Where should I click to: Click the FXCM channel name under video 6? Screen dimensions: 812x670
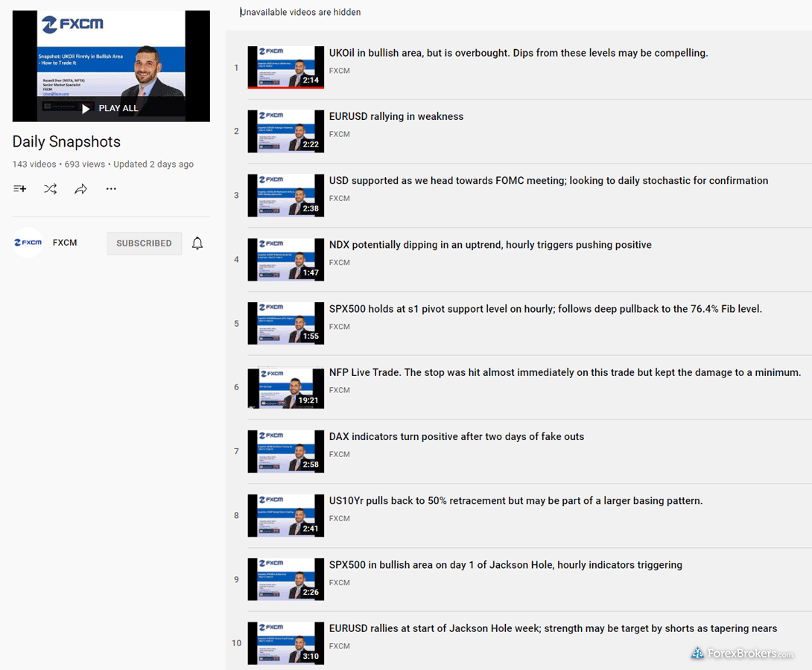click(x=339, y=390)
